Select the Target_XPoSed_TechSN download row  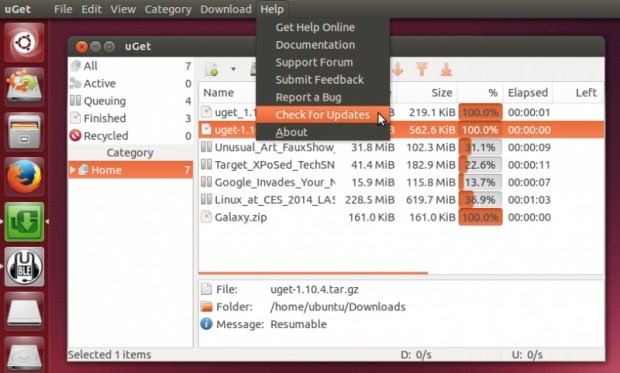coord(401,165)
